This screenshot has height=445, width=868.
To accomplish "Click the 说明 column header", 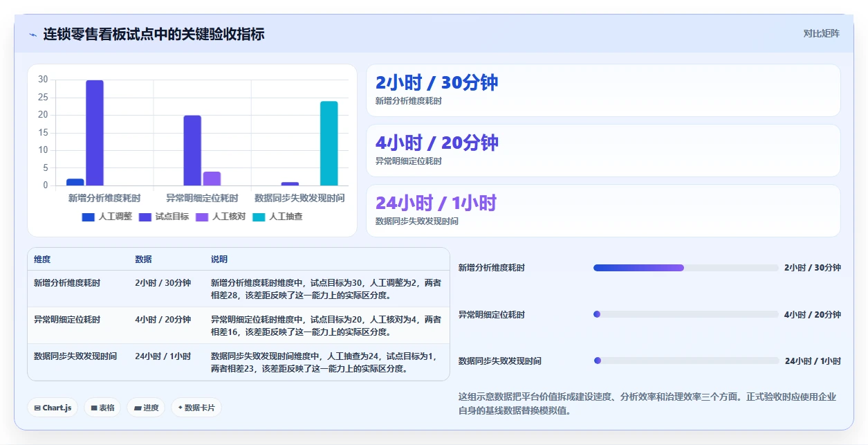I will tap(219, 260).
